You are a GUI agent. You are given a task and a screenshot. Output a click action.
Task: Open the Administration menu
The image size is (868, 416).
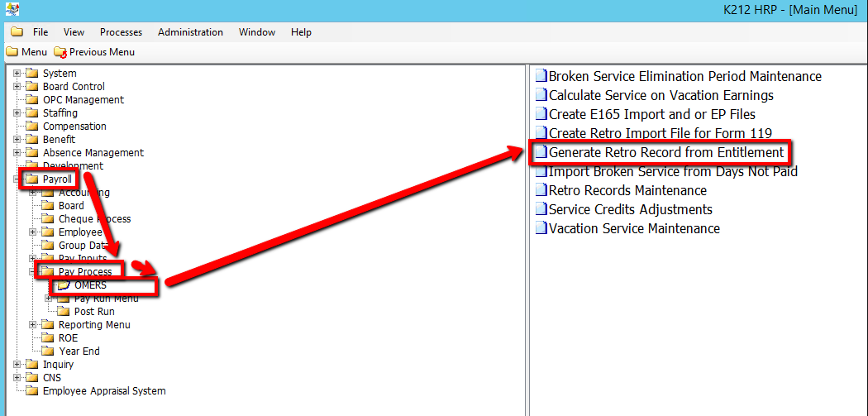(x=190, y=32)
